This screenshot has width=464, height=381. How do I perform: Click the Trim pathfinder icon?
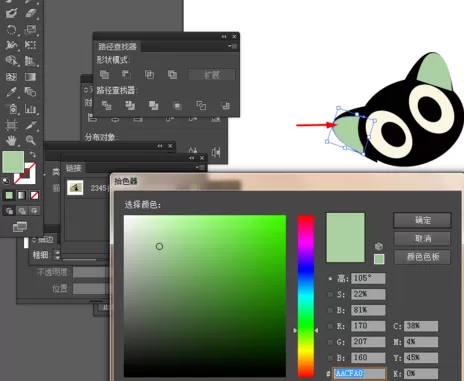[130, 106]
